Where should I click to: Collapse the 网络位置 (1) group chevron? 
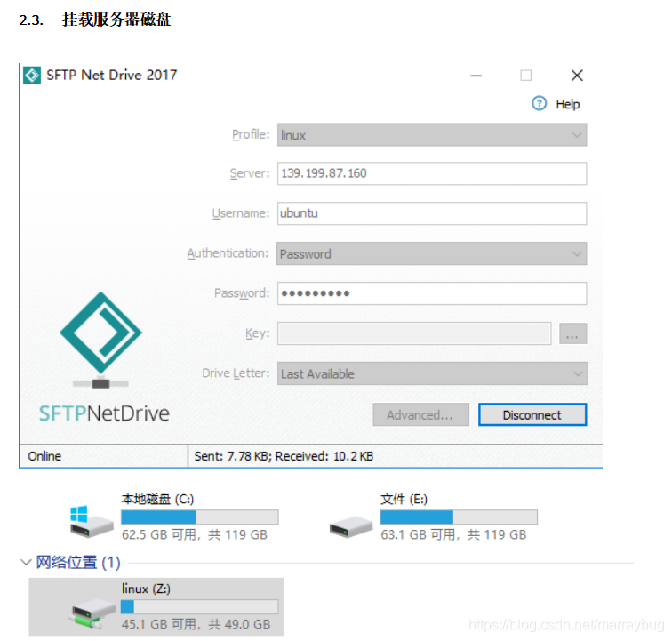(x=26, y=562)
